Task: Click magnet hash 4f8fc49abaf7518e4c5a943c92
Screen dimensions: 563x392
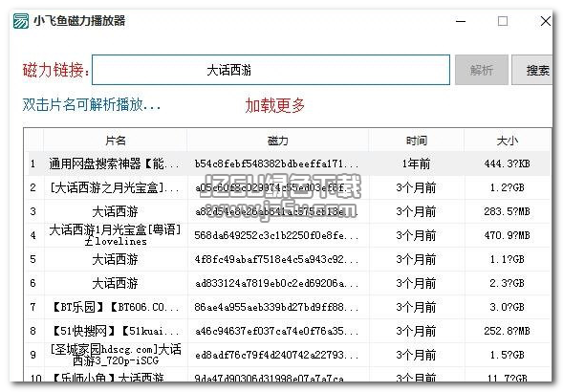Action: pyautogui.click(x=277, y=259)
